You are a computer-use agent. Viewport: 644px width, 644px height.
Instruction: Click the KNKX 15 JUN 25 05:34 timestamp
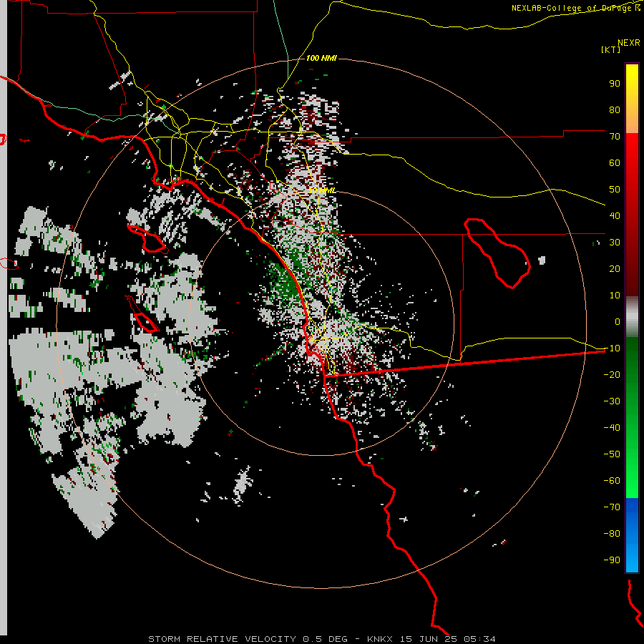click(x=431, y=639)
